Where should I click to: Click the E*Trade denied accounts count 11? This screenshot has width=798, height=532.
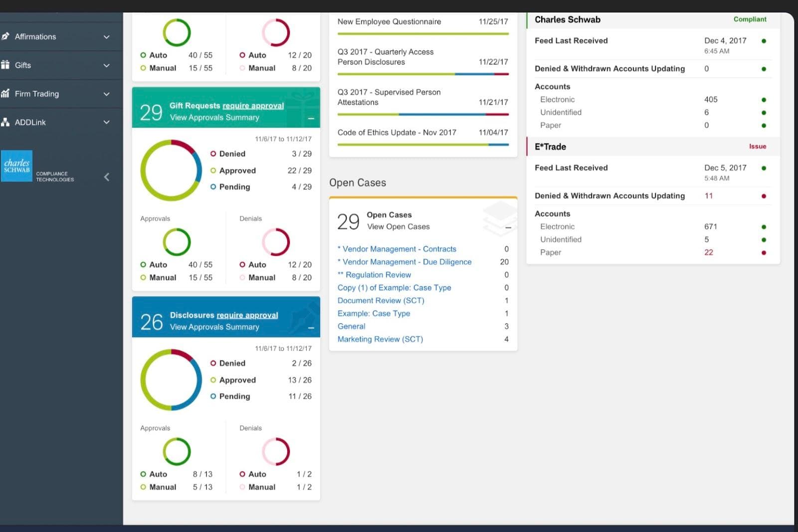708,196
